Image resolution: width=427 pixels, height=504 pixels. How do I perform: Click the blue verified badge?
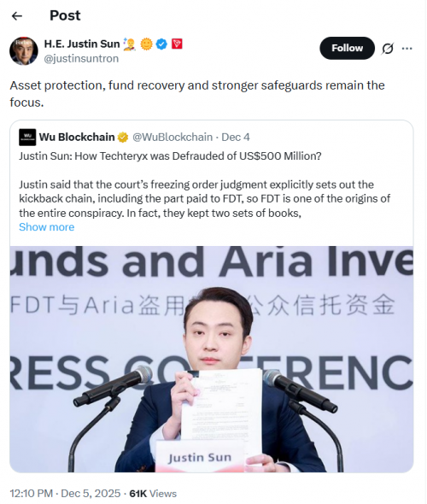pyautogui.click(x=161, y=44)
